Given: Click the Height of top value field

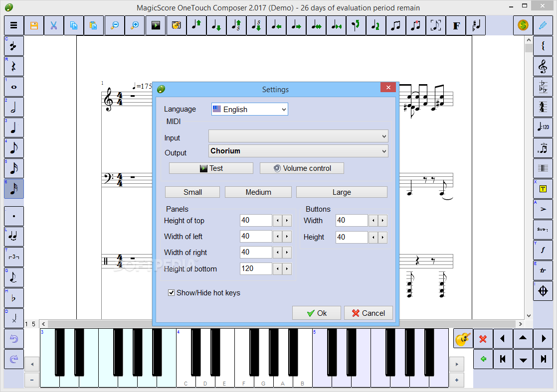Looking at the screenshot, I should (x=256, y=220).
